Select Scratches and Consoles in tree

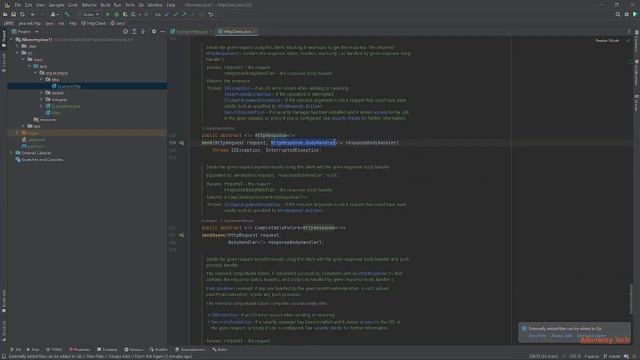39,160
